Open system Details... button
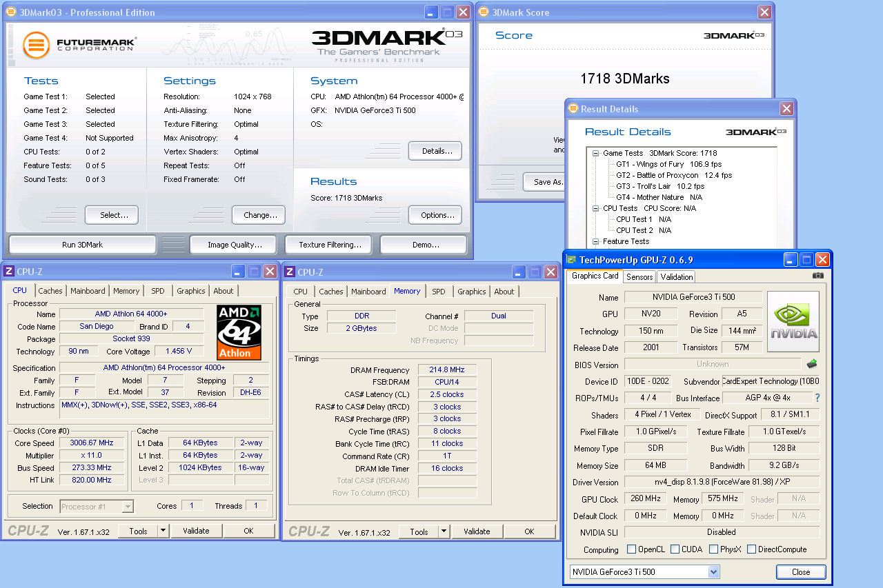The width and height of the screenshot is (883, 588). [x=435, y=151]
